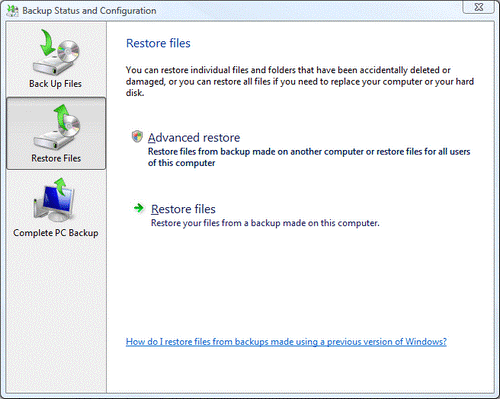Close the Backup Status and Configuration window

(478, 7)
